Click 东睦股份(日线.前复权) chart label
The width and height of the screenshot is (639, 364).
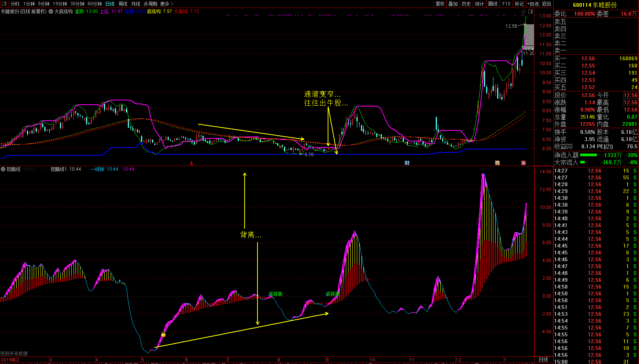coord(24,11)
